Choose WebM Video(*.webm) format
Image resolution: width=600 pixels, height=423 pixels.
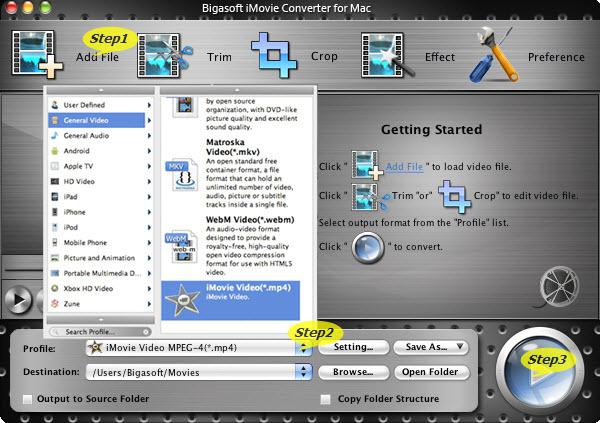coord(230,245)
